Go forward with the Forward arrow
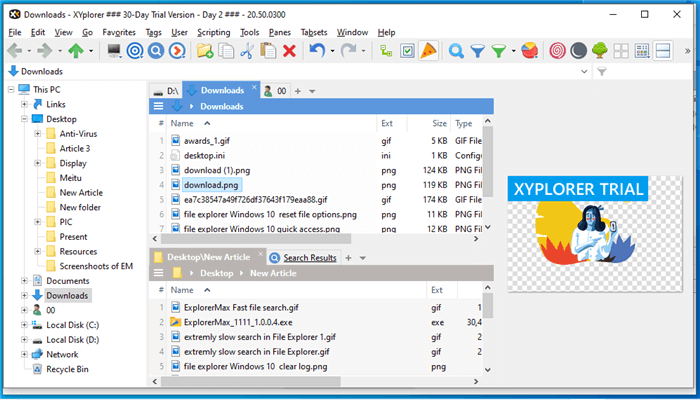700x400 pixels. coord(45,51)
